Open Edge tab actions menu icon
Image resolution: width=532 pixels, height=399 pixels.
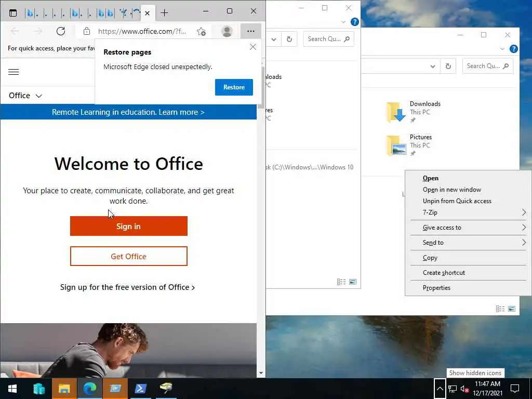pos(13,13)
